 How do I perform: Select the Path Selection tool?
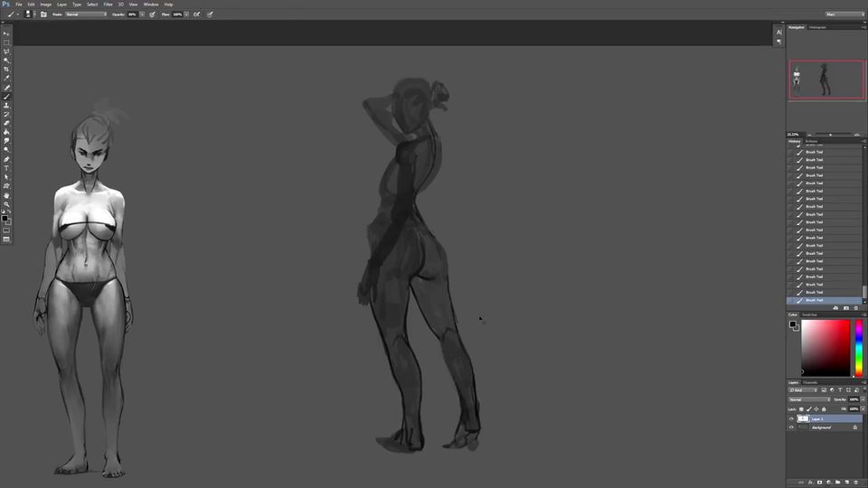[x=6, y=176]
